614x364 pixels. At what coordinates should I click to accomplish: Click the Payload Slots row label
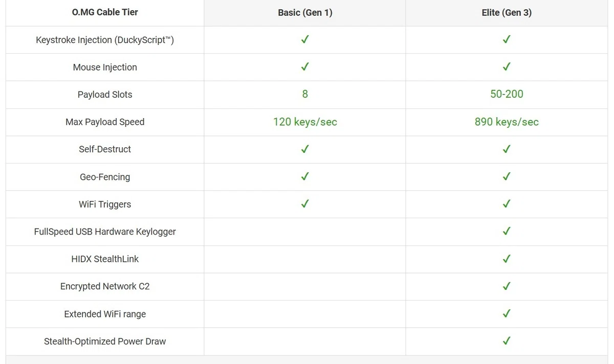[x=105, y=95]
